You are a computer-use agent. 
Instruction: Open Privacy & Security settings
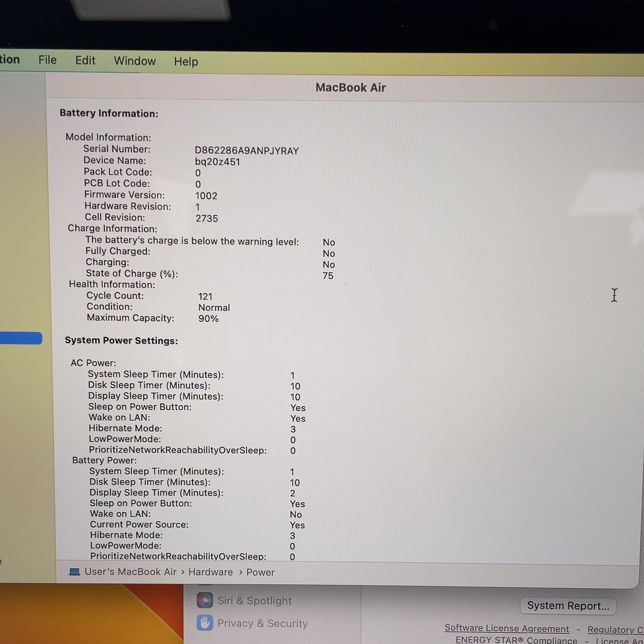262,623
